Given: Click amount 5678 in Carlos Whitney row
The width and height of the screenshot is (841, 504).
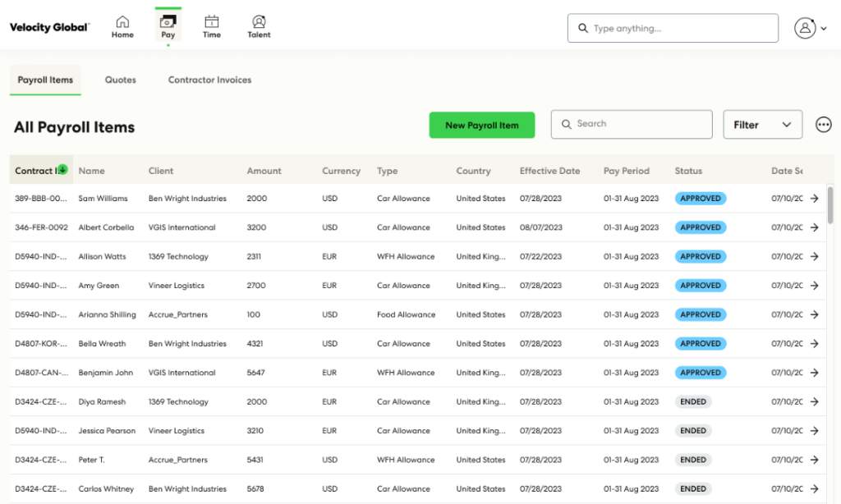Looking at the screenshot, I should click(255, 489).
